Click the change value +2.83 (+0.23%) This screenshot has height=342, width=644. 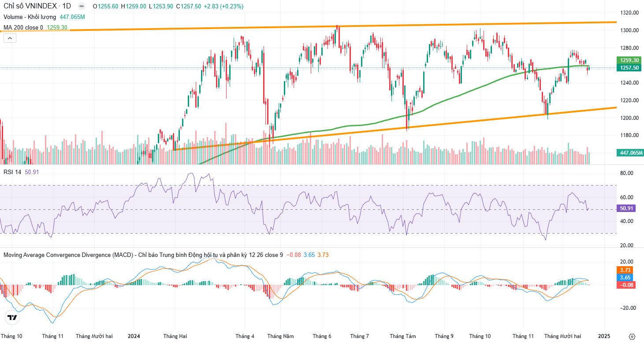click(224, 6)
